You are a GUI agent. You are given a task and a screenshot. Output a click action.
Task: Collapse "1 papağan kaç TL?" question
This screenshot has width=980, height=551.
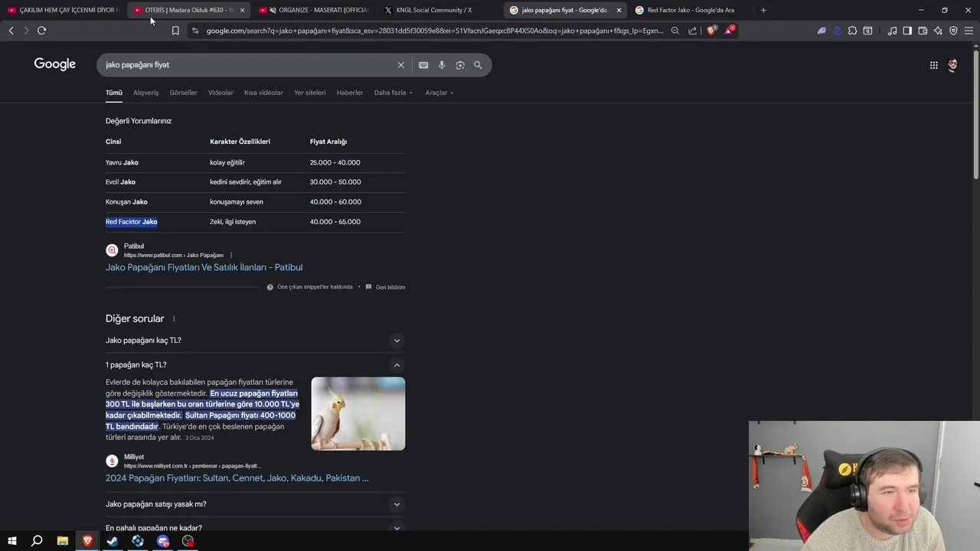tap(255, 365)
